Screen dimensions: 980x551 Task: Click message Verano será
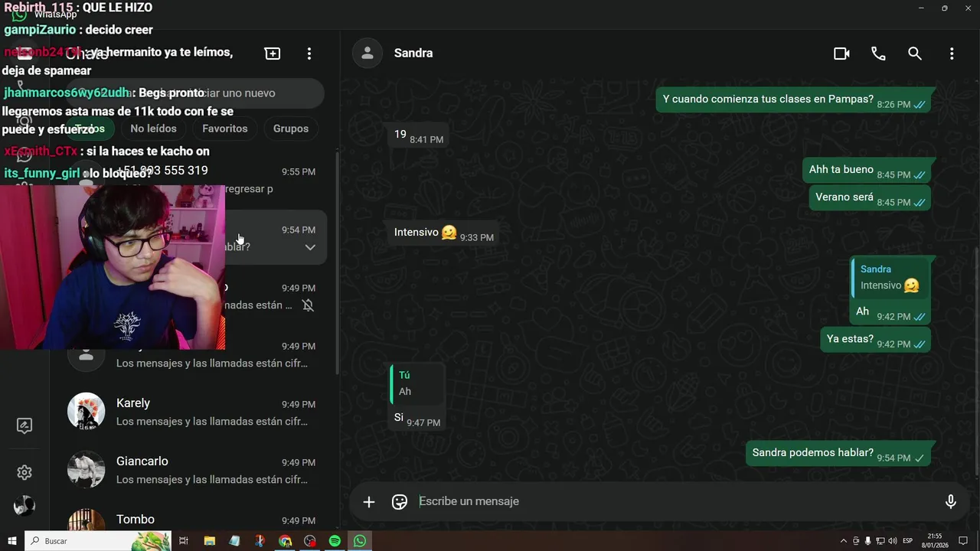[x=870, y=198]
